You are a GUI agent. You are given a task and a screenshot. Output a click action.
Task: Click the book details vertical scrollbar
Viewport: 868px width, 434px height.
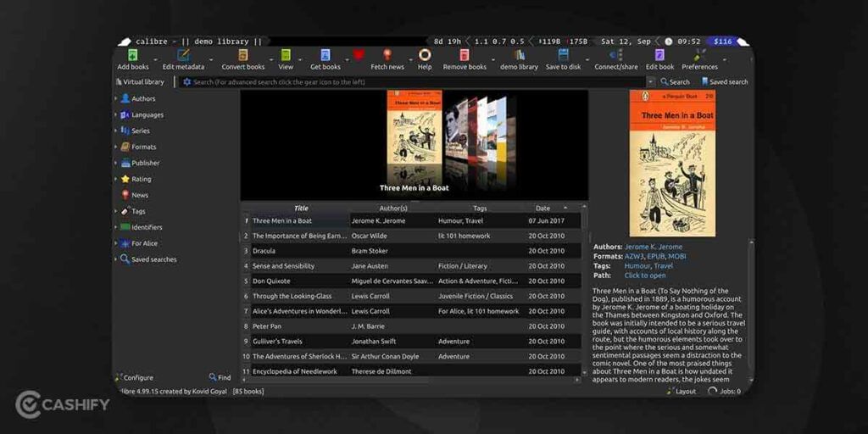point(751,310)
